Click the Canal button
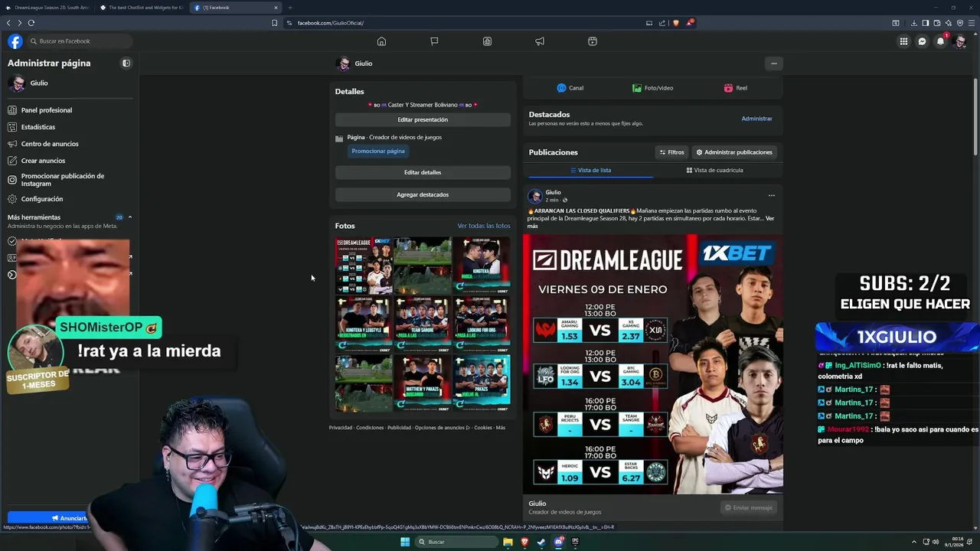This screenshot has height=551, width=980. tap(570, 88)
